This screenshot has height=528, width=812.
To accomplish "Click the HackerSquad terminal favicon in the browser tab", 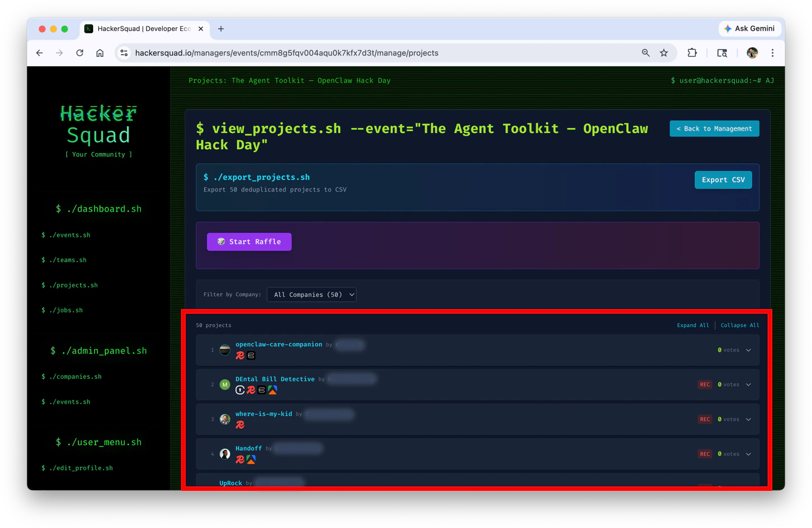I will tap(89, 29).
